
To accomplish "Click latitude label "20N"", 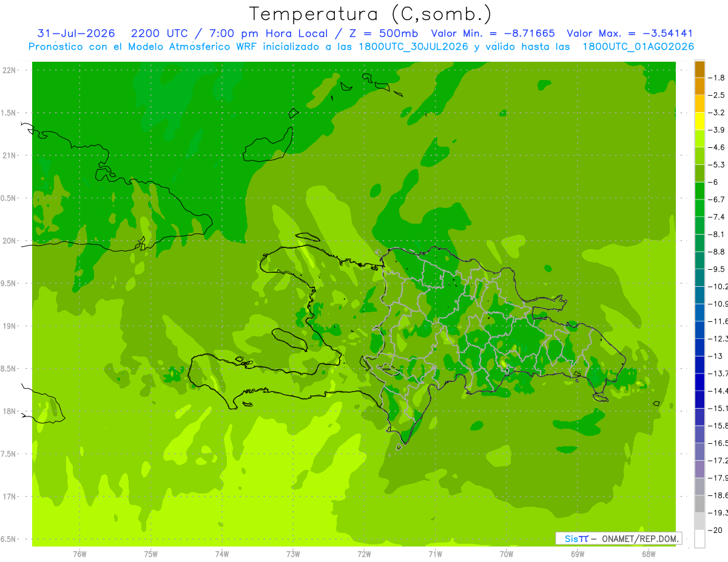I will tap(9, 241).
